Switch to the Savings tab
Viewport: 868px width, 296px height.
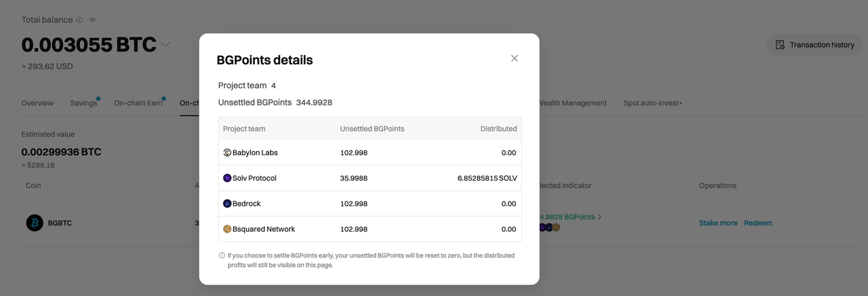pyautogui.click(x=84, y=103)
